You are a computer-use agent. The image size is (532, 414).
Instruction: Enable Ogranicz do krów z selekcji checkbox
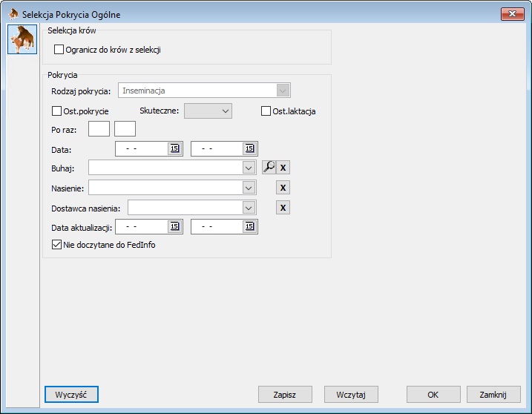click(59, 50)
